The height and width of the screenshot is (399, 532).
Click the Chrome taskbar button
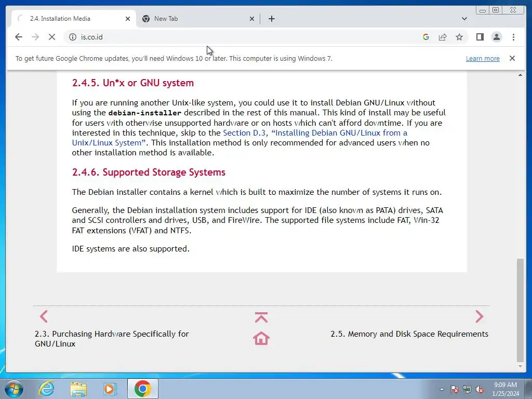point(142,389)
